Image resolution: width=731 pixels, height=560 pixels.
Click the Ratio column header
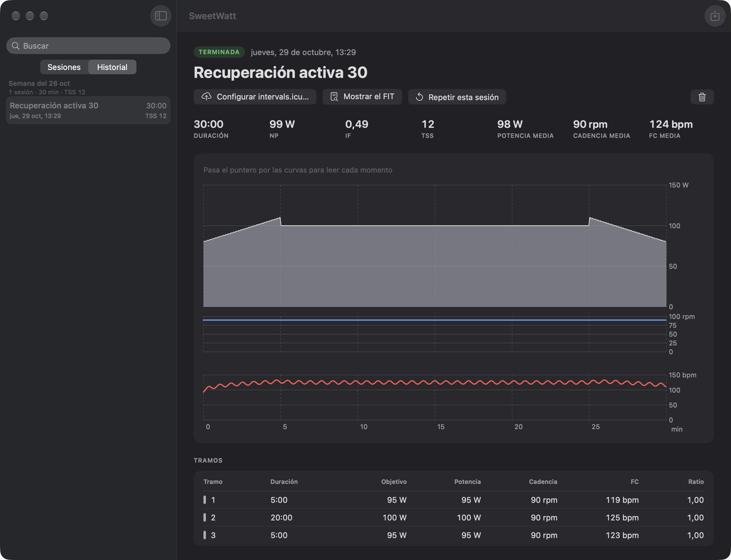696,482
